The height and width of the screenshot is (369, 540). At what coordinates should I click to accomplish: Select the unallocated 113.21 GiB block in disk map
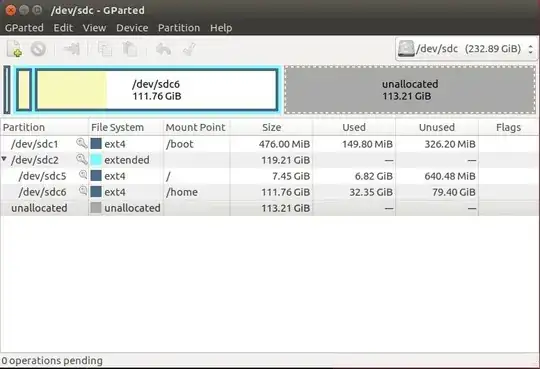tap(410, 90)
